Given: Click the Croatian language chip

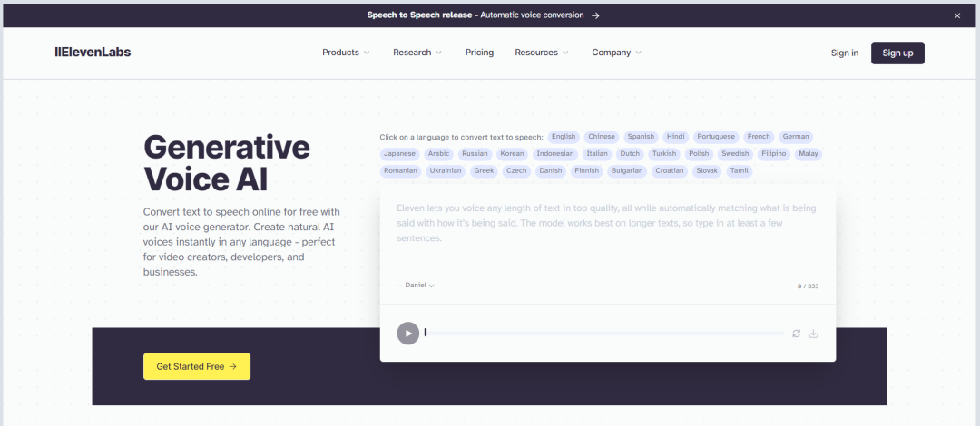Looking at the screenshot, I should 670,171.
